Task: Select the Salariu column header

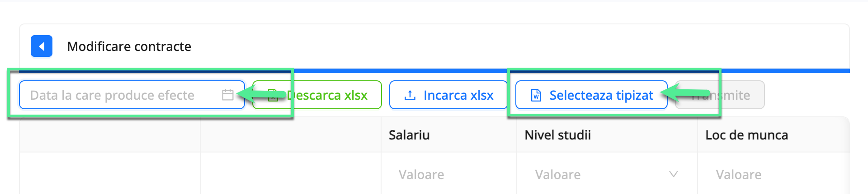Action: pos(409,135)
